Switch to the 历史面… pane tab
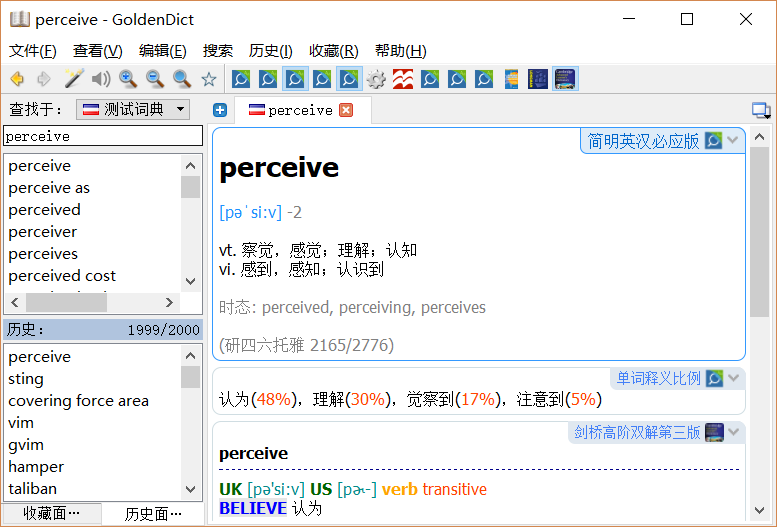This screenshot has height=527, width=777. pos(153,514)
